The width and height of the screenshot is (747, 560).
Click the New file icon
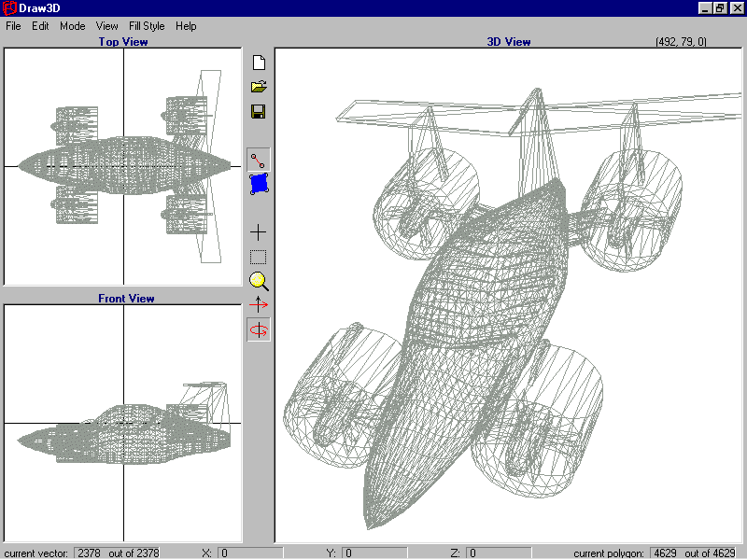(259, 63)
